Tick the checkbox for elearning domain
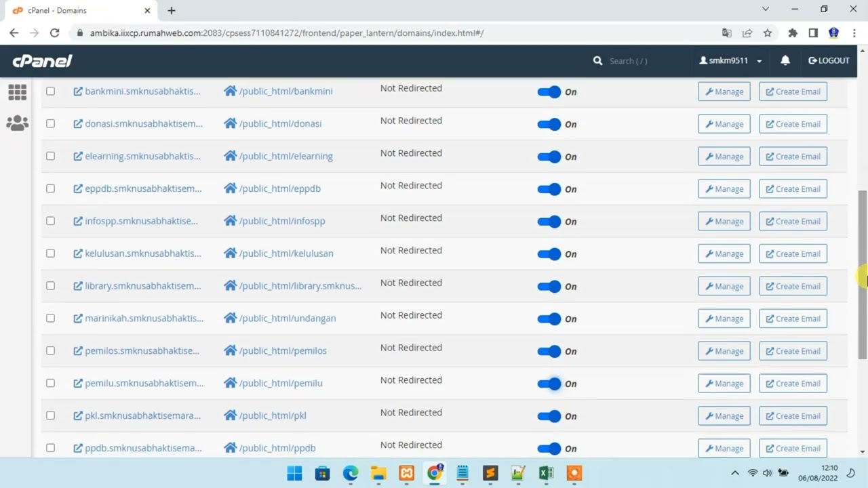This screenshot has height=488, width=868. click(x=50, y=156)
